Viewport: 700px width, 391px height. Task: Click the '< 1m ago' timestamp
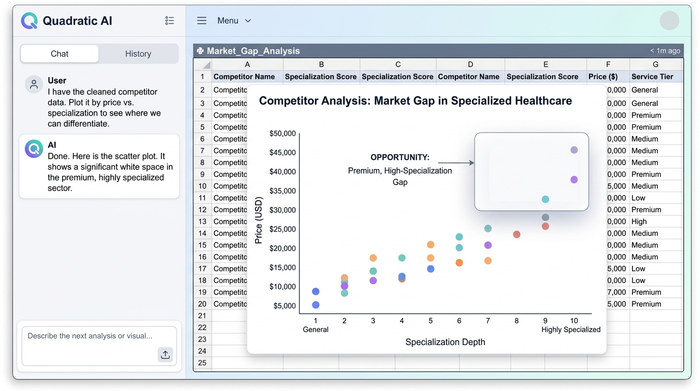click(665, 51)
